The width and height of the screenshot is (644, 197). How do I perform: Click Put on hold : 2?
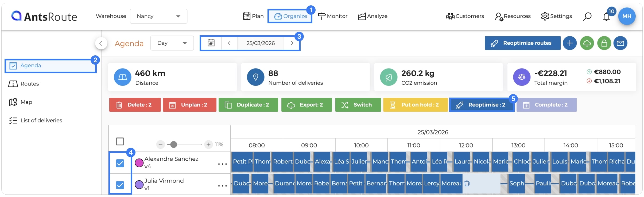click(416, 105)
